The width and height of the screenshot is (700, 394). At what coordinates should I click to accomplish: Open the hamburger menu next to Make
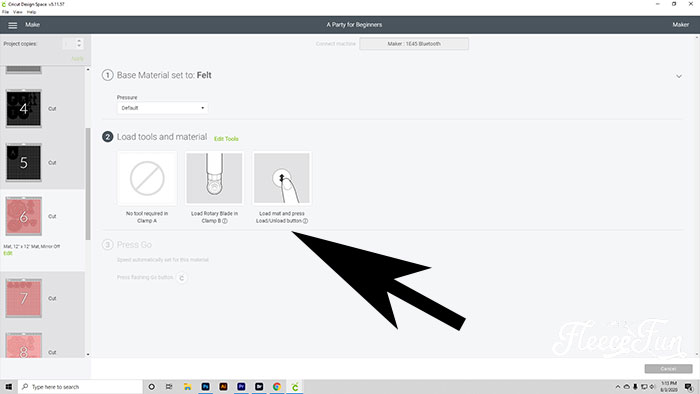12,25
